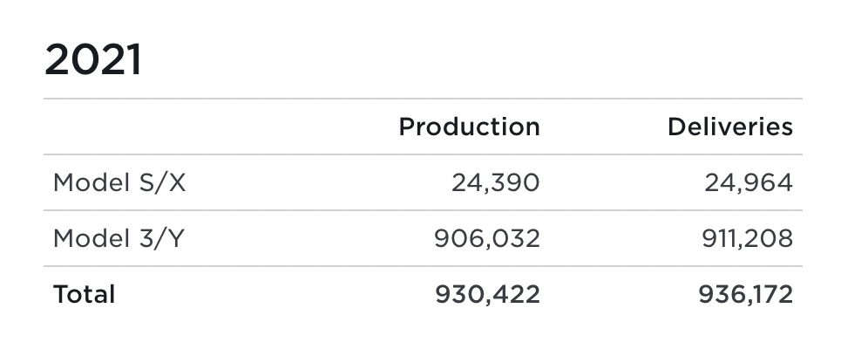
Task: Click the Model S/X row label
Action: [x=119, y=182]
